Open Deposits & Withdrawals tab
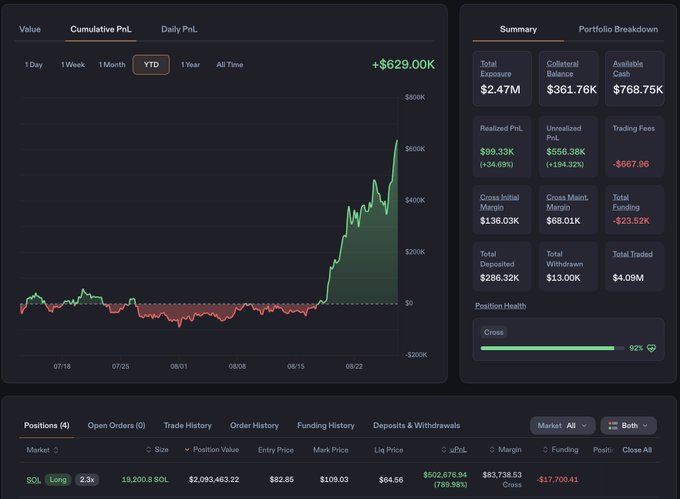 tap(416, 425)
